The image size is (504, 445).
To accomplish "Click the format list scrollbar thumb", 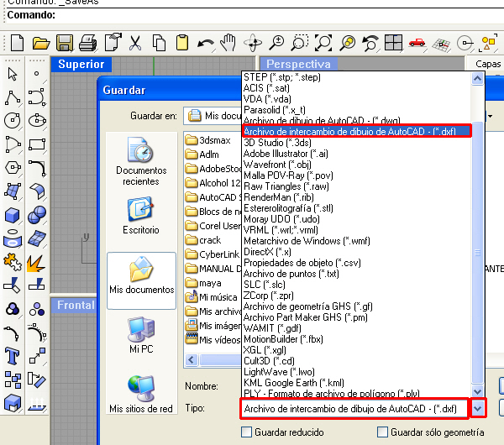I will pos(478,253).
